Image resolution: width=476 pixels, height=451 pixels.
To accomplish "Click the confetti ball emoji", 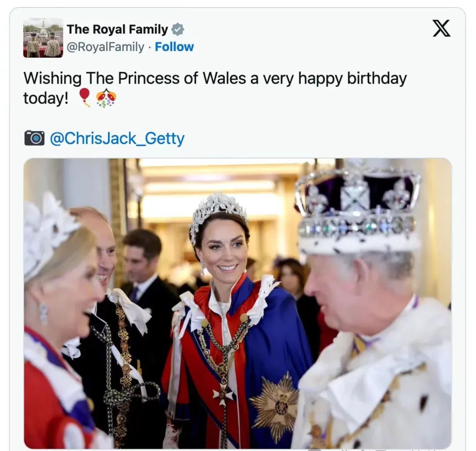I will coord(106,98).
